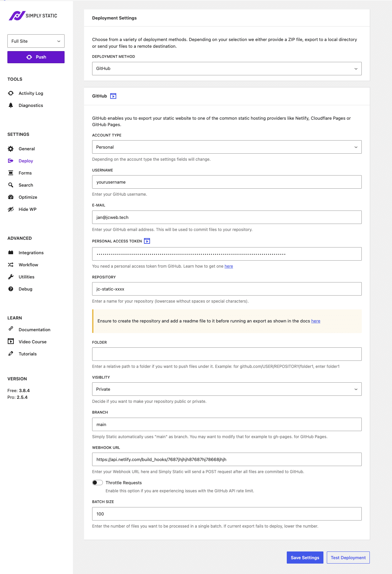
Task: Open the Documentation link under Learn
Action: coord(35,330)
